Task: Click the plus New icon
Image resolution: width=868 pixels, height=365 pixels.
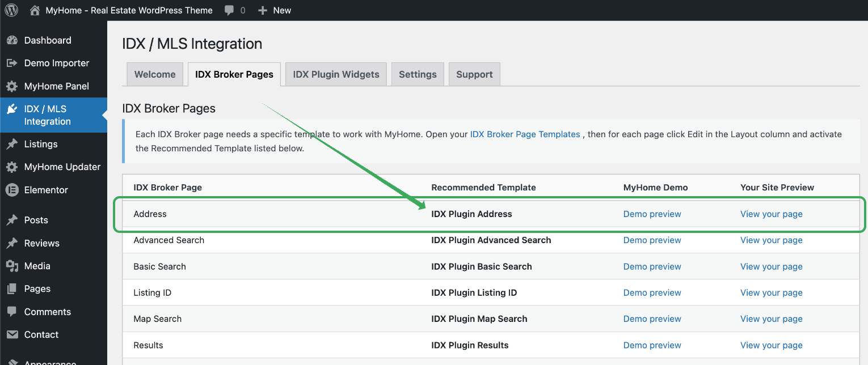Action: pyautogui.click(x=262, y=10)
